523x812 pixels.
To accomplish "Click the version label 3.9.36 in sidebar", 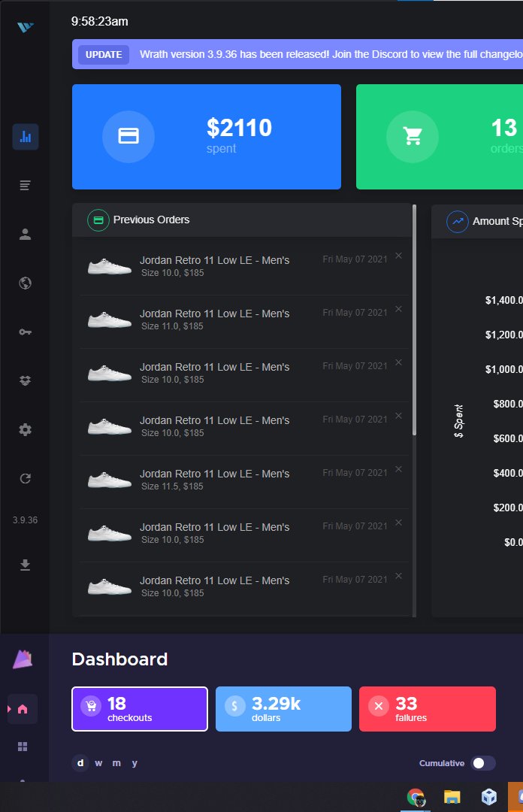I will 25,520.
